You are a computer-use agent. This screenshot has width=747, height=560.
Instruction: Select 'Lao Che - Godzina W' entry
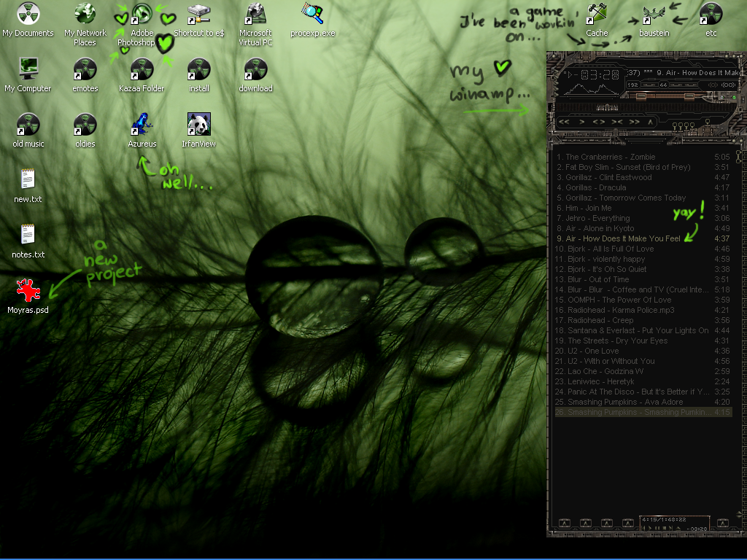643,371
